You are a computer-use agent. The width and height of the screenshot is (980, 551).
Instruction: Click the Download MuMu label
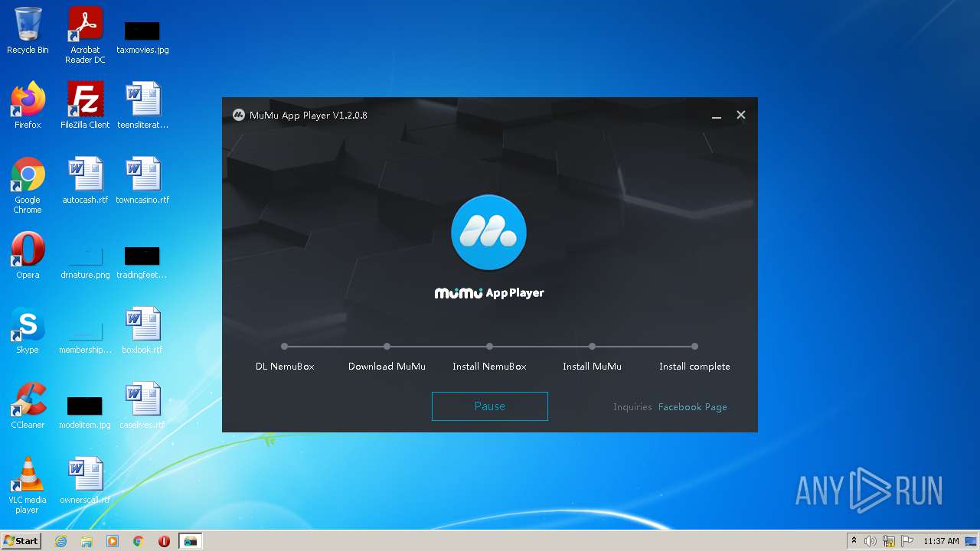click(387, 367)
